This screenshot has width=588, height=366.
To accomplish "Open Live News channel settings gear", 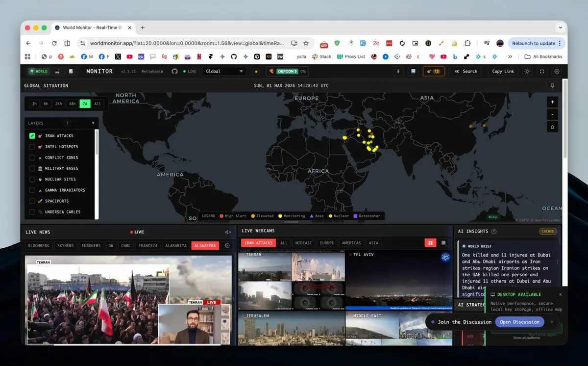I will (x=227, y=246).
